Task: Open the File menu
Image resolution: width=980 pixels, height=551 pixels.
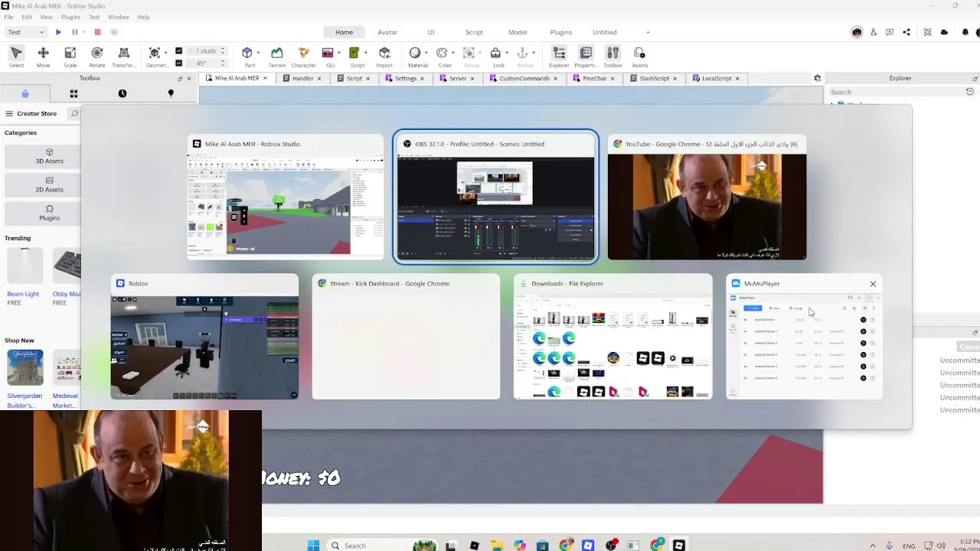Action: 8,17
